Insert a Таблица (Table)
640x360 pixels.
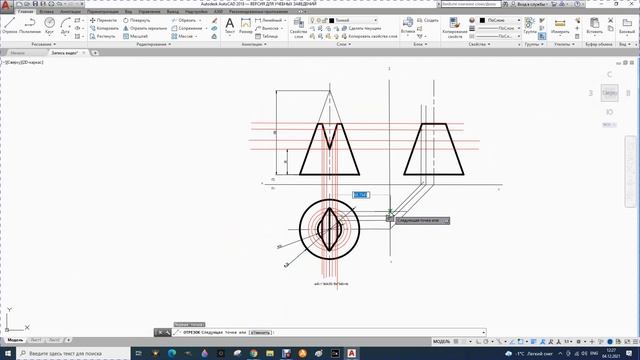tap(267, 36)
